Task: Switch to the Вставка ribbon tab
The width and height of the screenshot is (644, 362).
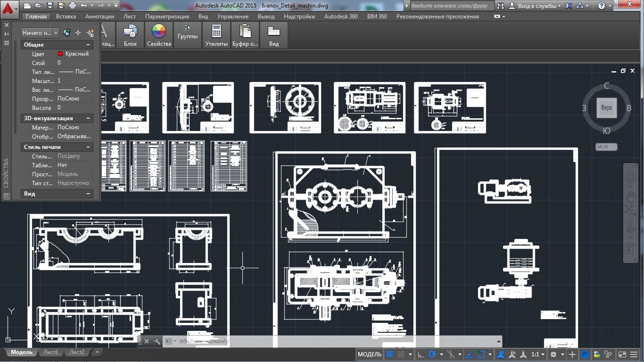Action: tap(66, 16)
